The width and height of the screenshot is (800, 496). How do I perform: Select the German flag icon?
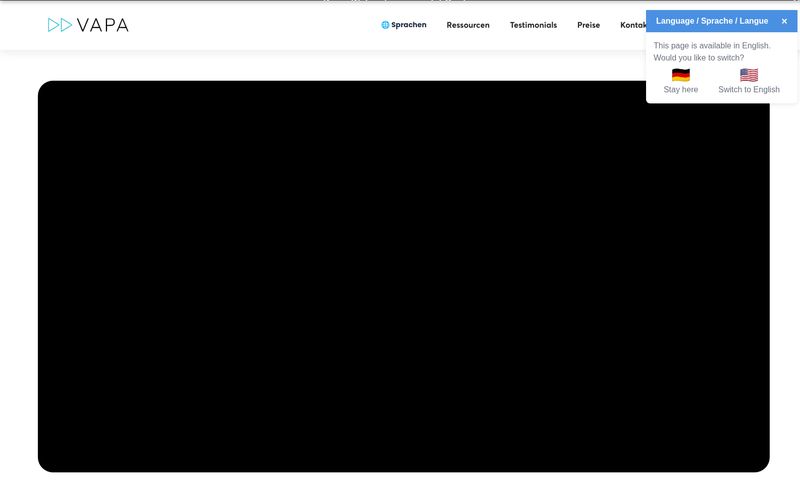[x=681, y=75]
